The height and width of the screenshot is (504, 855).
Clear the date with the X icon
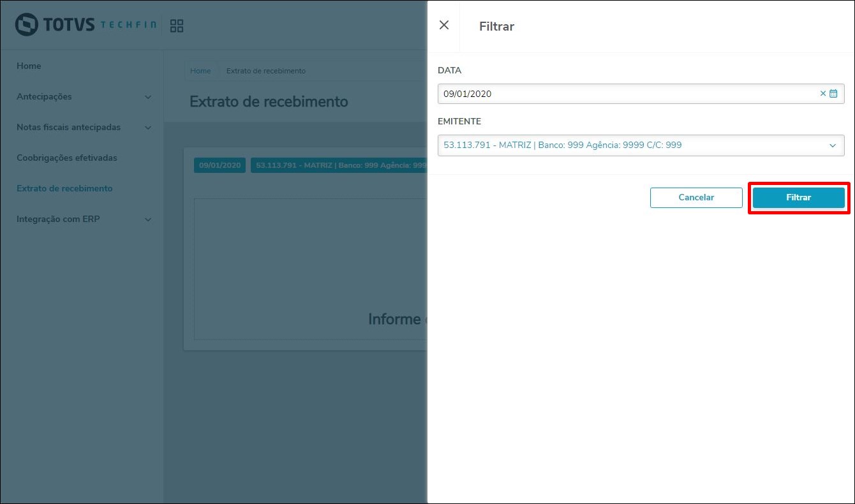click(822, 94)
